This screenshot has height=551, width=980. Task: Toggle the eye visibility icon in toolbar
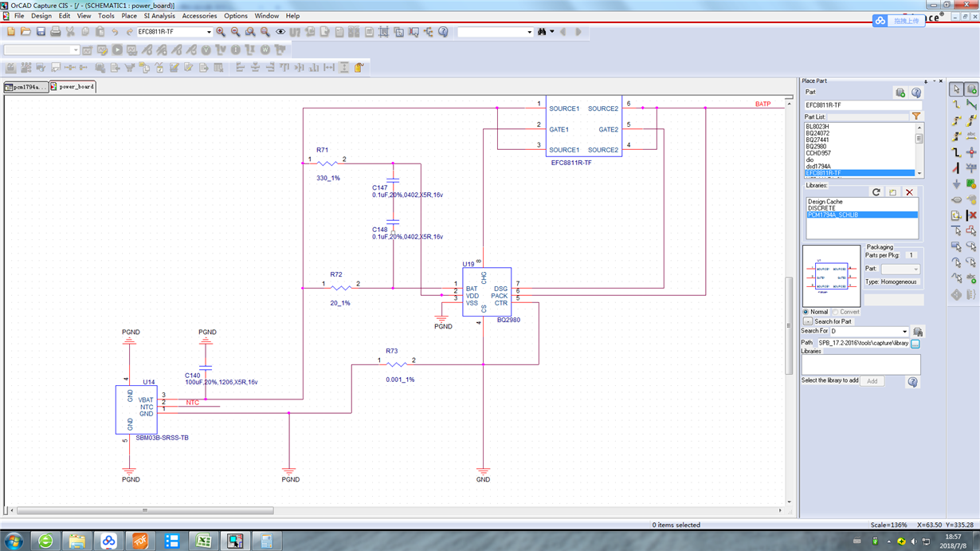pyautogui.click(x=280, y=32)
